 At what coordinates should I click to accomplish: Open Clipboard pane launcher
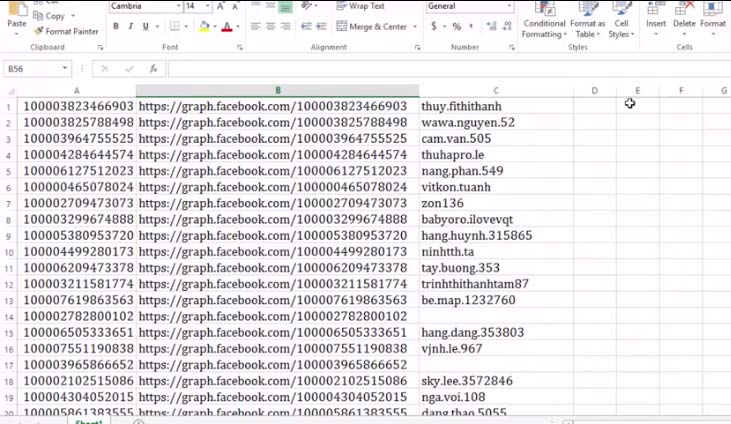(100, 47)
